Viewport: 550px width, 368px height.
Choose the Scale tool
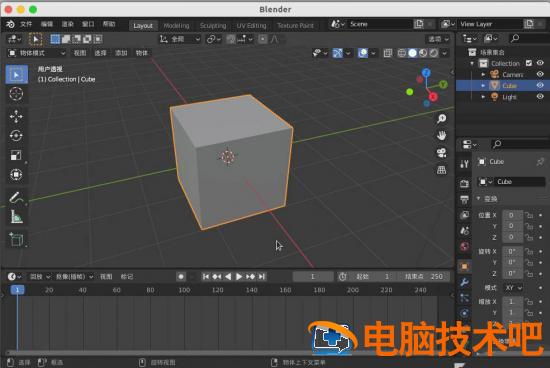(x=16, y=155)
